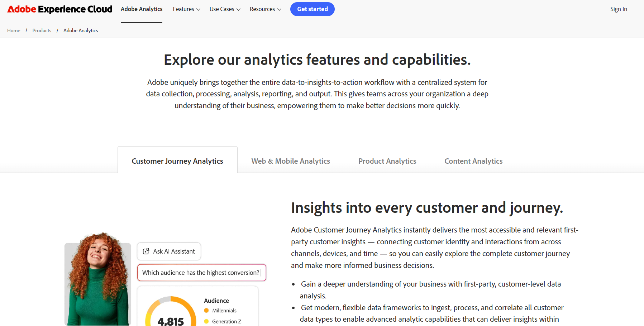Screen dimensions: 644x326
Task: Expand the Use Cases dropdown menu
Action: click(x=225, y=9)
